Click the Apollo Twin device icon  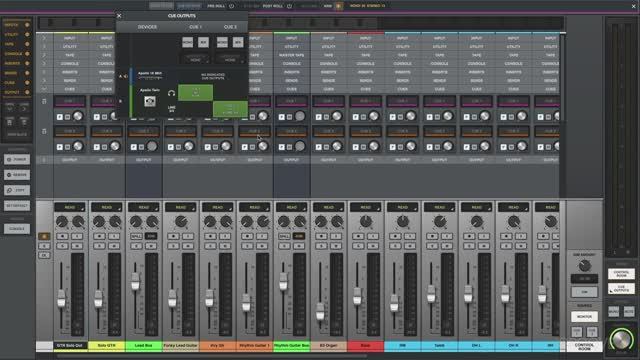(x=150, y=101)
